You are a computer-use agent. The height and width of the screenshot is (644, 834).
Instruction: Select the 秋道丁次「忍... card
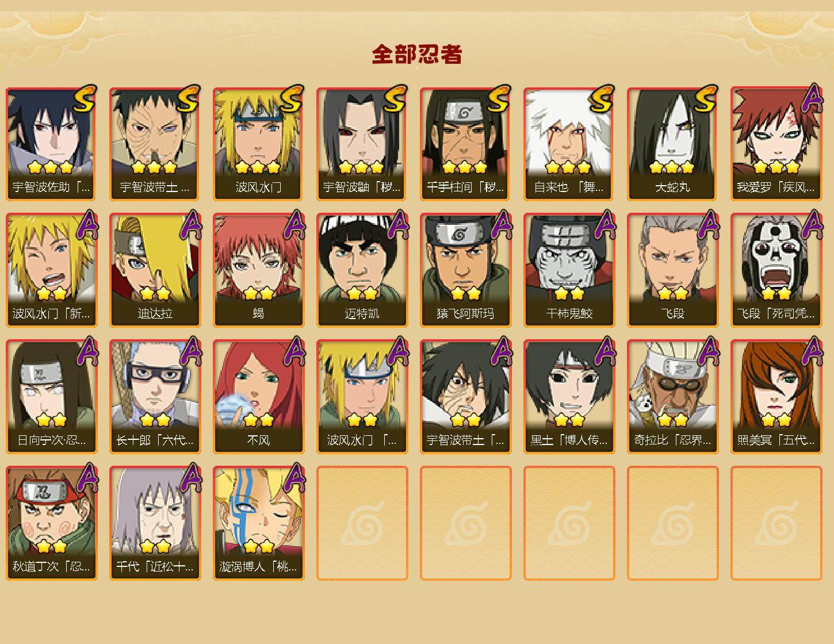(x=51, y=523)
